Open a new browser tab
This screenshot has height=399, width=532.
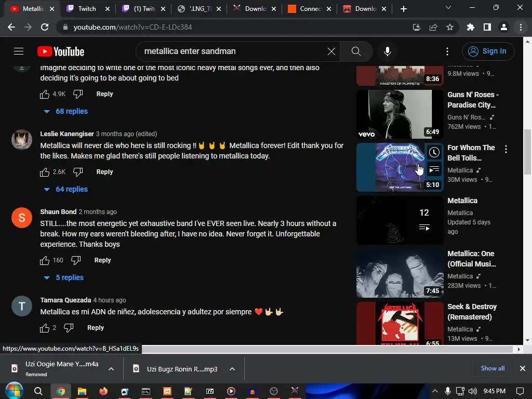point(403,9)
